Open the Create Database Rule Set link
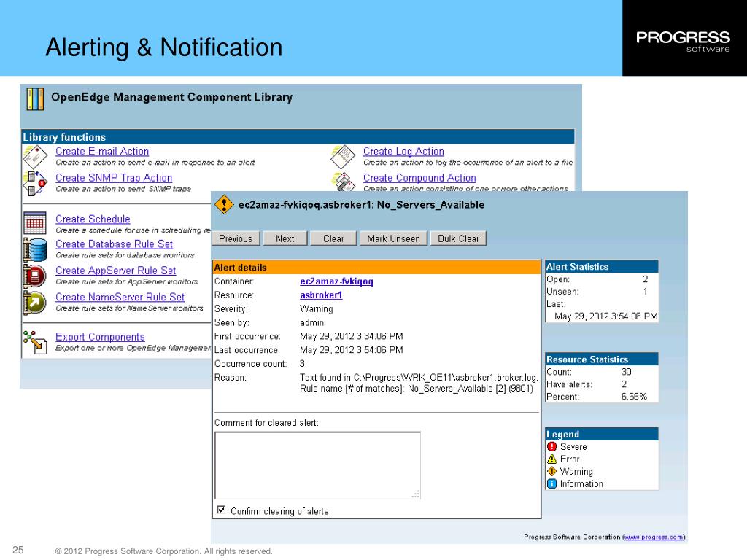The width and height of the screenshot is (747, 560). click(x=115, y=244)
